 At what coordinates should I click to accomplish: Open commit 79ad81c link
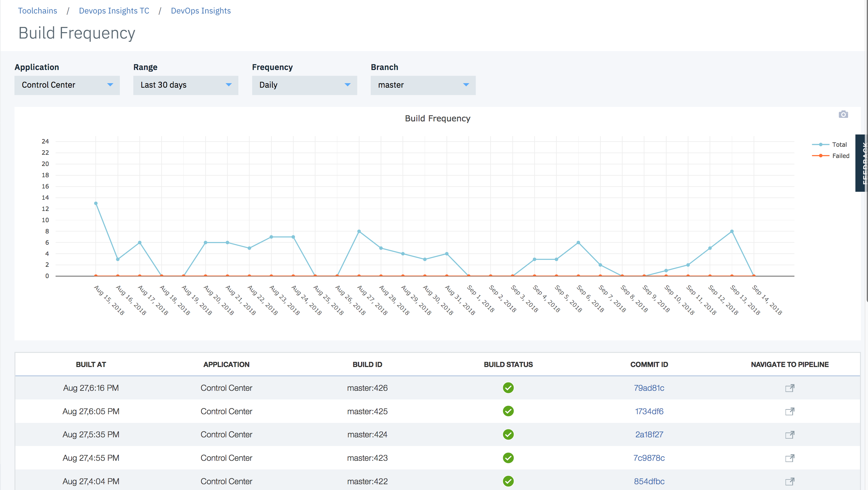(649, 388)
